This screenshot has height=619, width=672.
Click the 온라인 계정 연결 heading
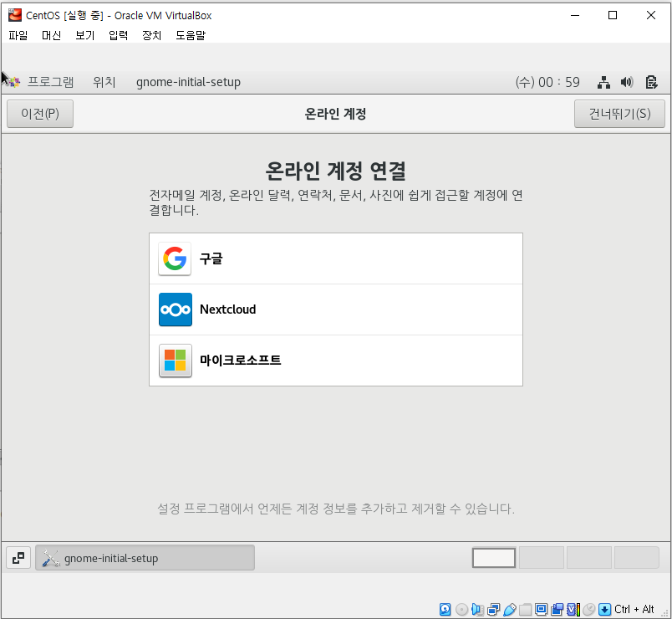click(335, 171)
